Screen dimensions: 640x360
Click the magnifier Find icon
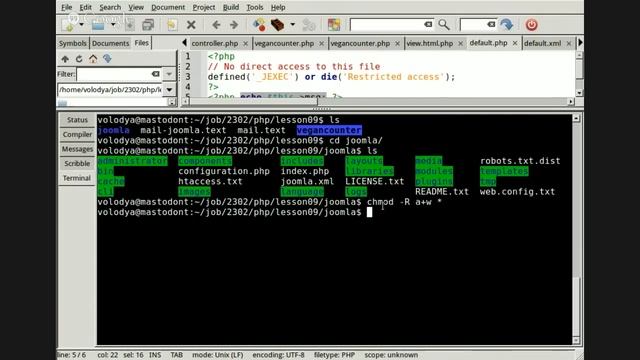pos(444,25)
